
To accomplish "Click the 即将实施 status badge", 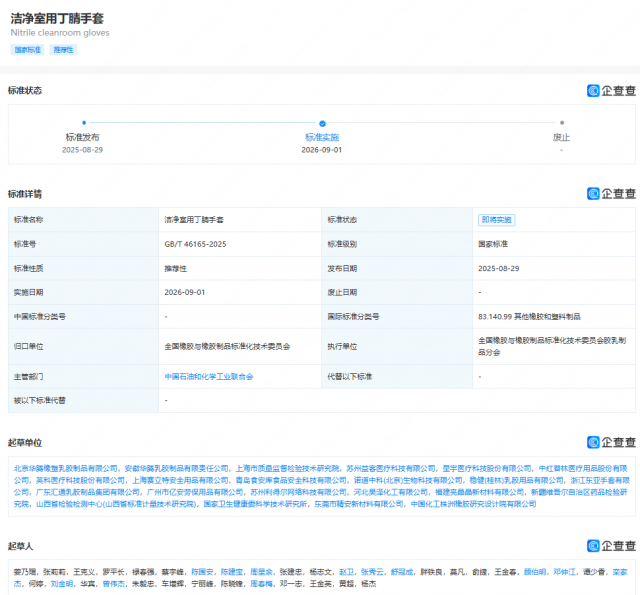I will pos(496,220).
